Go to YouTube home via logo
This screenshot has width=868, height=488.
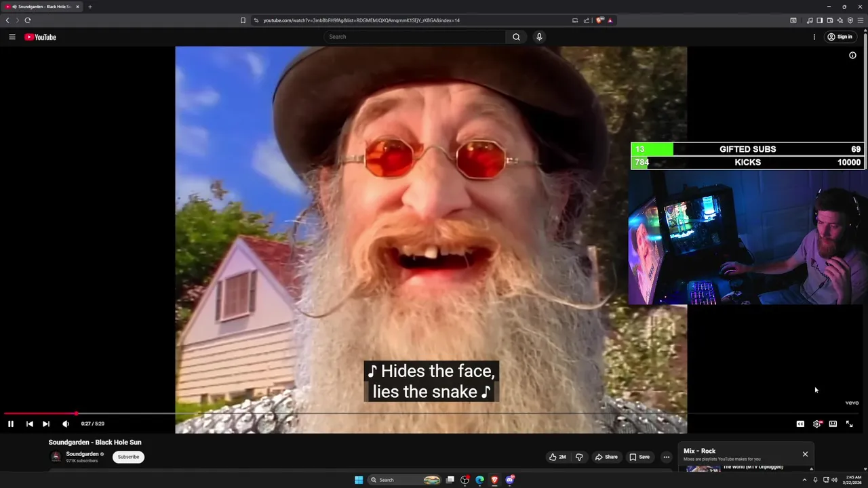[41, 37]
